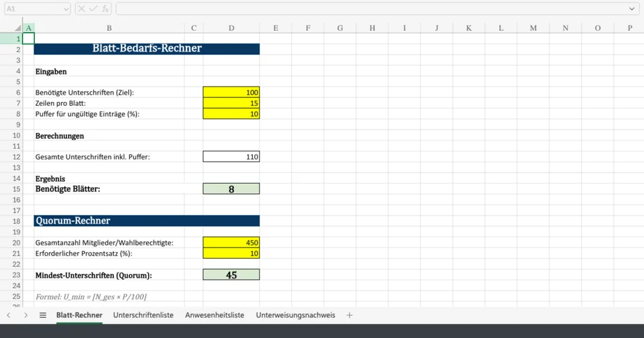The width and height of the screenshot is (644, 338).
Task: Select row 12 header
Action: [11, 156]
